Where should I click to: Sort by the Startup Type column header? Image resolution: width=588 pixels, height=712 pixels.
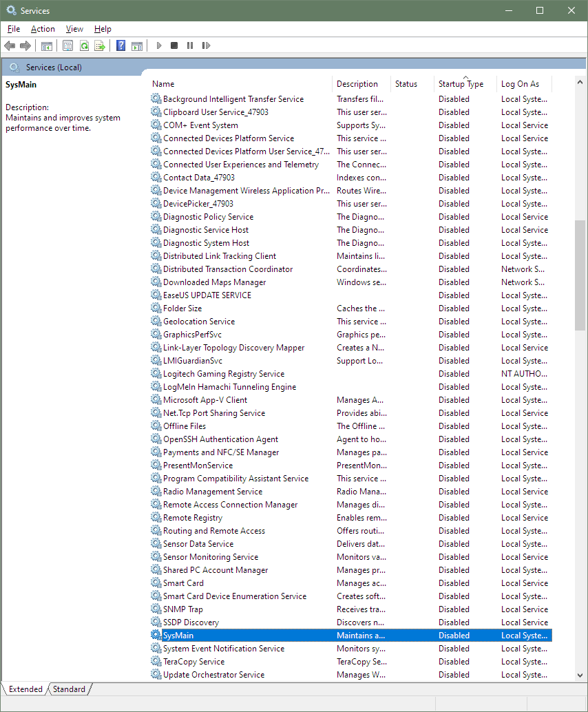coord(465,84)
